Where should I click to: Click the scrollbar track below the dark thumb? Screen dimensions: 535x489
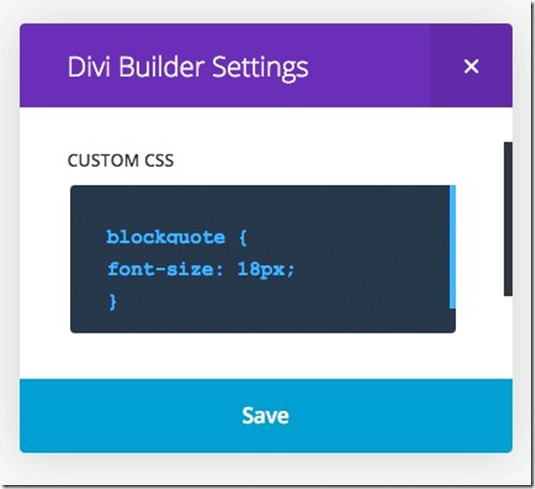pos(508,336)
